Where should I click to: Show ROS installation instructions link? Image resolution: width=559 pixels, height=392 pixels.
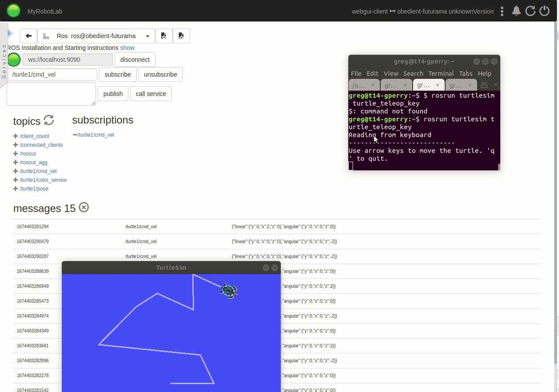point(127,48)
